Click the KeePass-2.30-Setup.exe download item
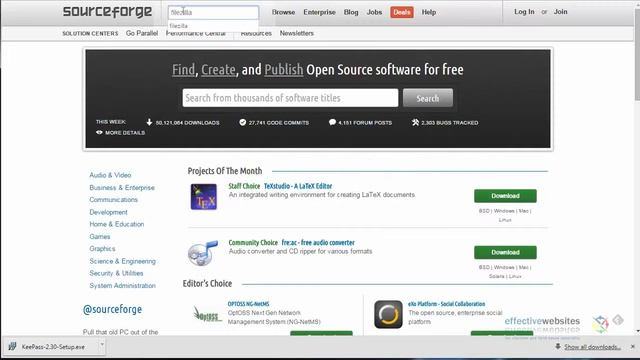640x360 pixels. point(53,347)
